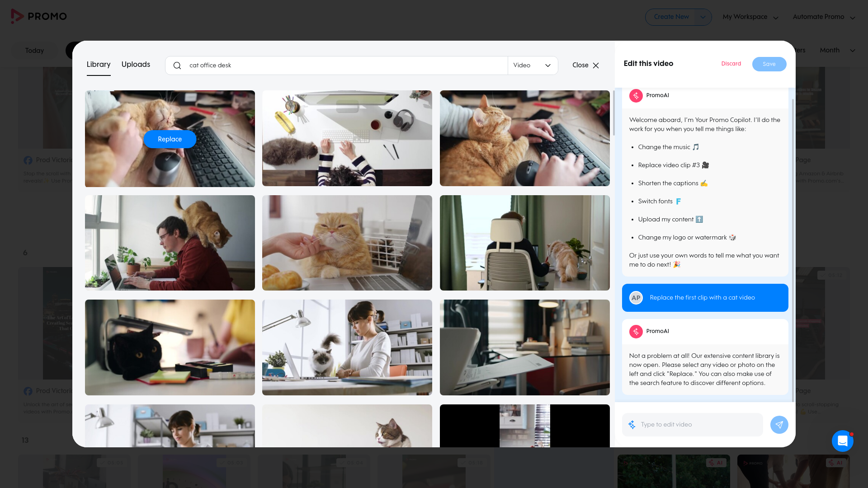The width and height of the screenshot is (868, 488).
Task: Click the send message paper-plane icon
Action: click(779, 425)
